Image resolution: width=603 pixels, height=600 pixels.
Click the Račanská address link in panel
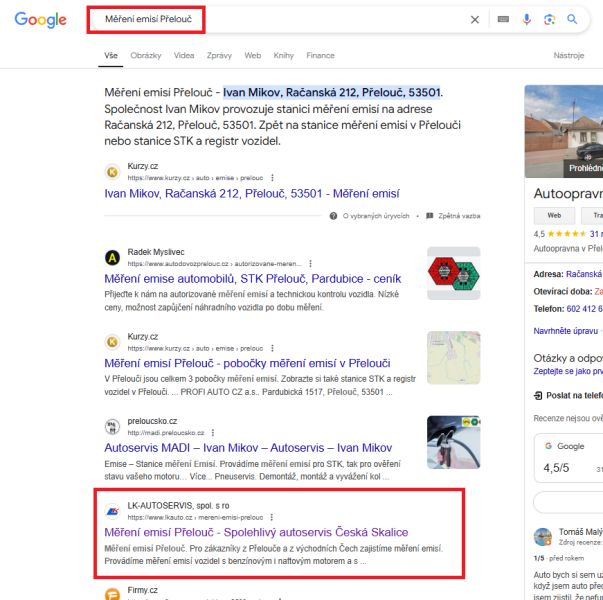pos(585,274)
